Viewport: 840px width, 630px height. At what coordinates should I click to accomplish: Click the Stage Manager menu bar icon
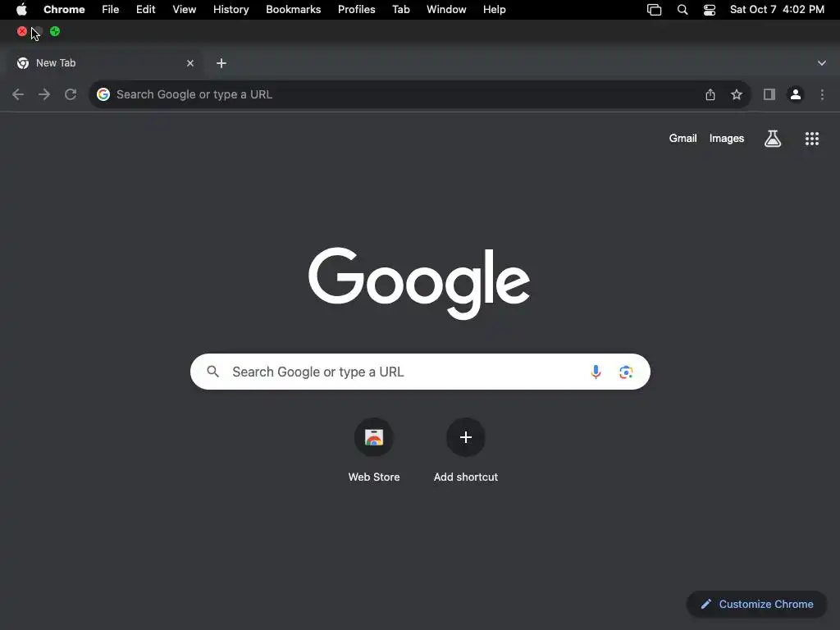654,10
